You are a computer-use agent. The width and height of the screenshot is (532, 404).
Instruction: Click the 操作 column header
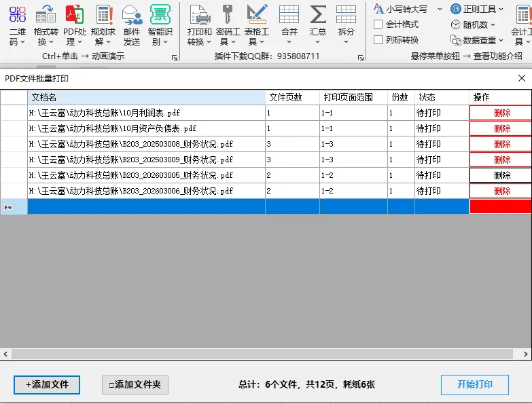tap(501, 98)
